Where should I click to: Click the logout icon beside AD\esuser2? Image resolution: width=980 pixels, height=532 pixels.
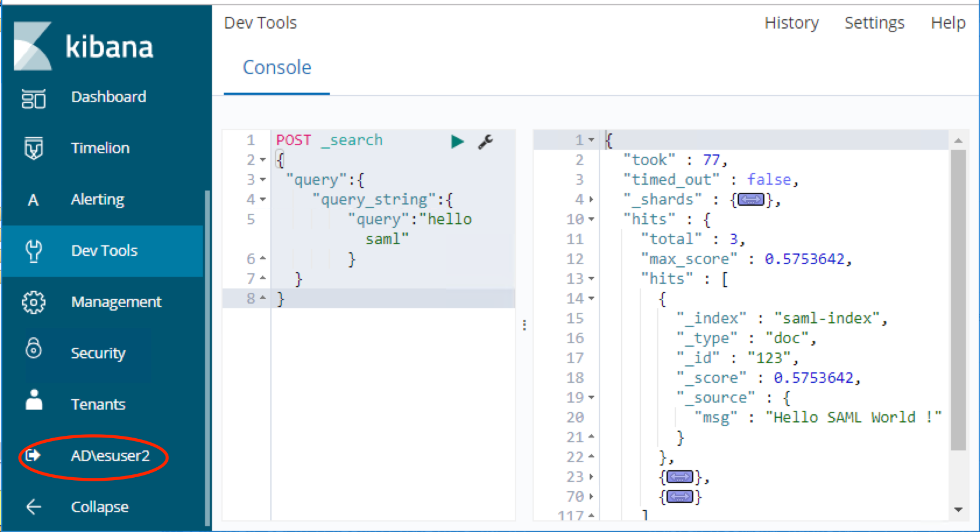pos(34,455)
